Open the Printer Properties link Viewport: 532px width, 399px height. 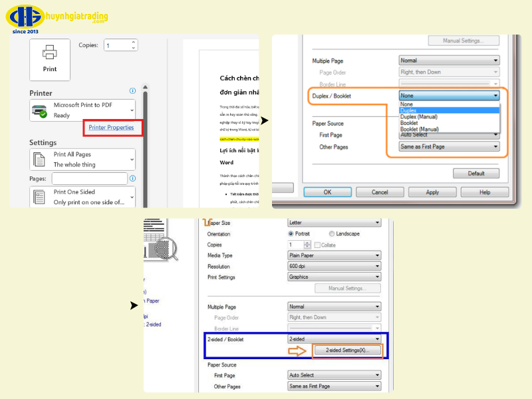(111, 127)
